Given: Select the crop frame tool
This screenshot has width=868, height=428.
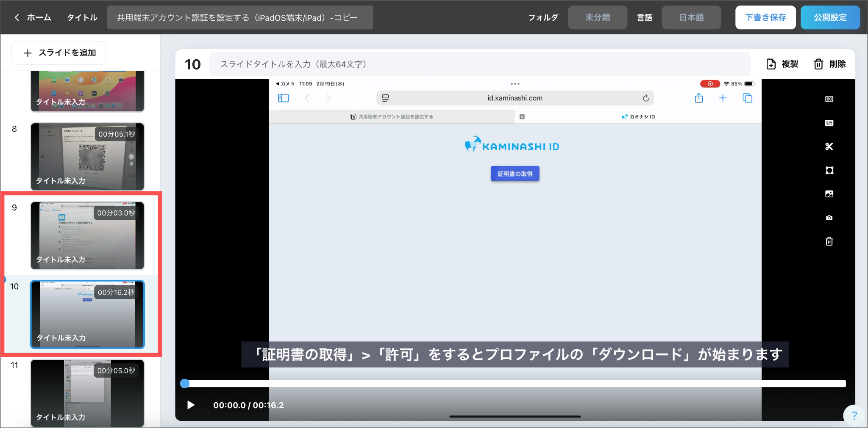Looking at the screenshot, I should pos(829,170).
